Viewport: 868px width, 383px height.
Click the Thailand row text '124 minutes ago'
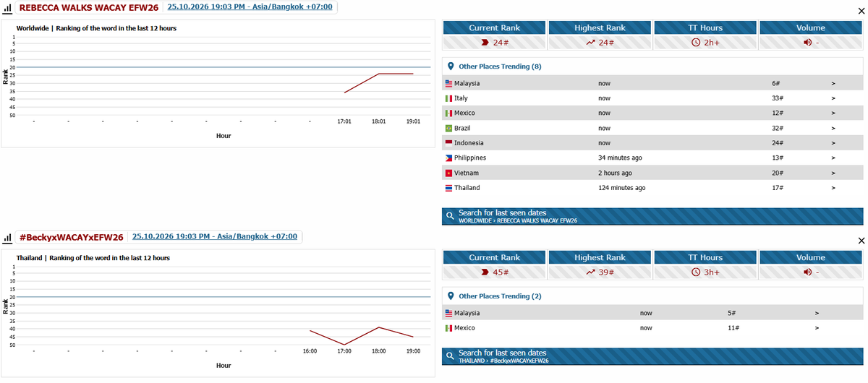point(622,188)
